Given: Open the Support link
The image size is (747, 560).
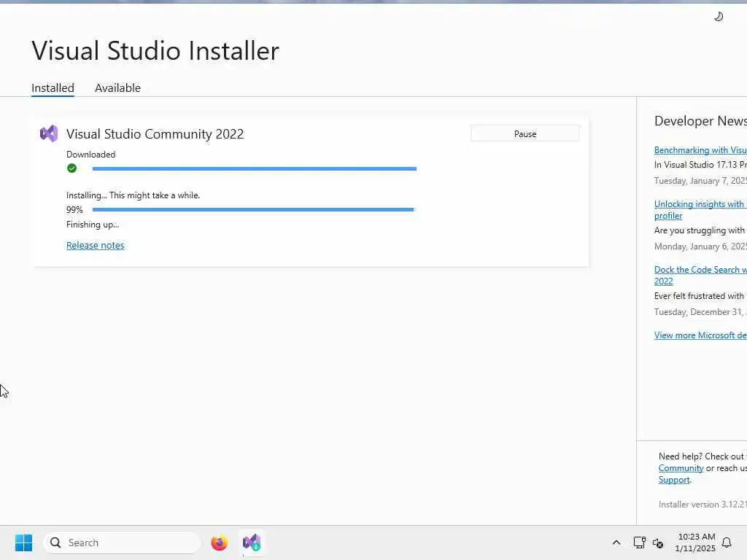Looking at the screenshot, I should point(674,480).
